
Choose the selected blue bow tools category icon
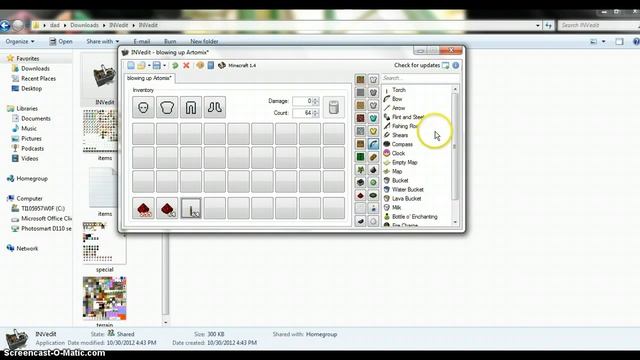373,144
